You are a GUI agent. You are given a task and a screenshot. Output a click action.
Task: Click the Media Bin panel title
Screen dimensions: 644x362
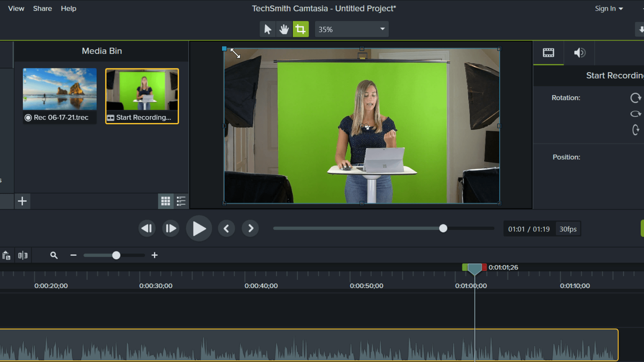[102, 51]
